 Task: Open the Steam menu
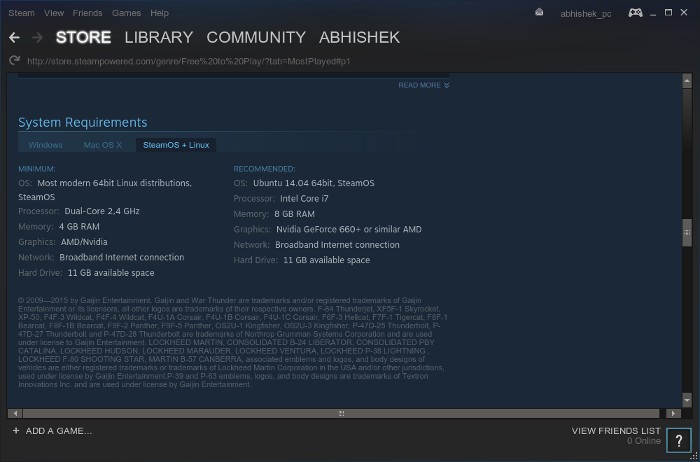pos(21,13)
